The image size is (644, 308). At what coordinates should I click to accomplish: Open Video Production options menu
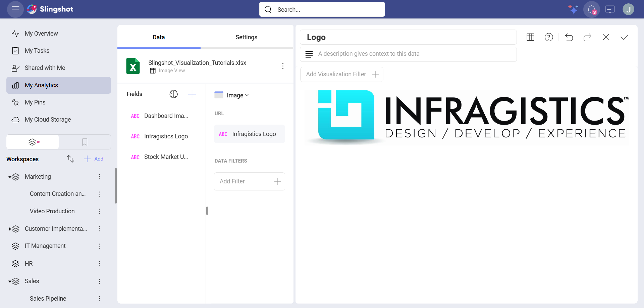[x=99, y=211]
